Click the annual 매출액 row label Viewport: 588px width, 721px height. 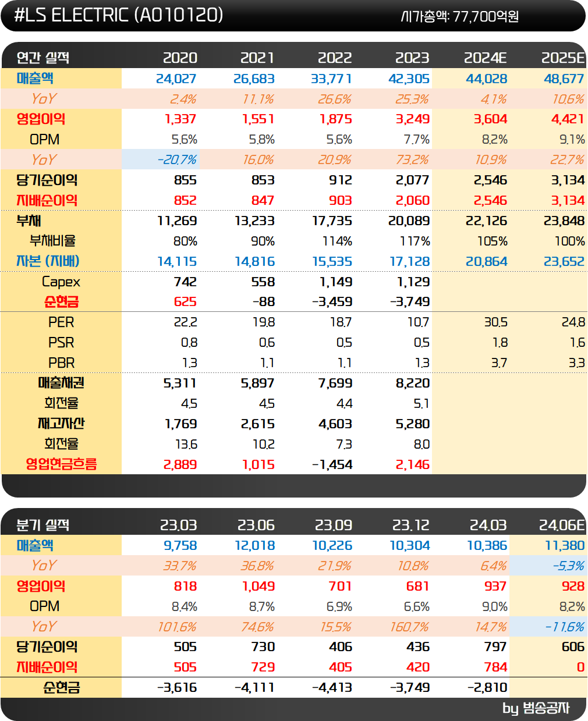[x=35, y=79]
